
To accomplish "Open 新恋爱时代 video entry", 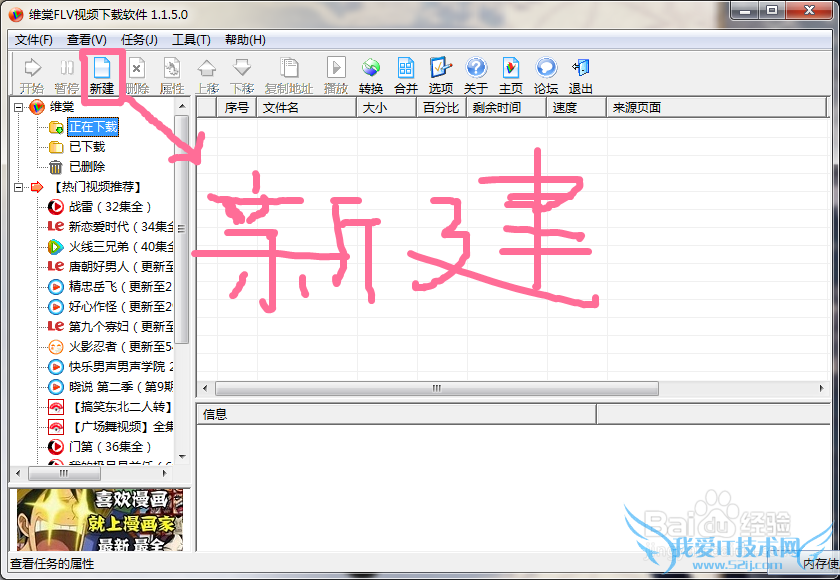I will point(121,227).
